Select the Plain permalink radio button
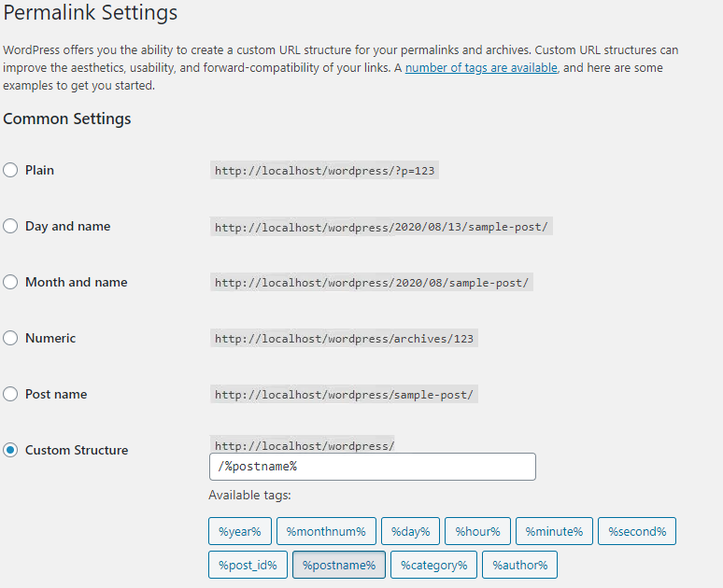The width and height of the screenshot is (723, 588). tap(10, 170)
